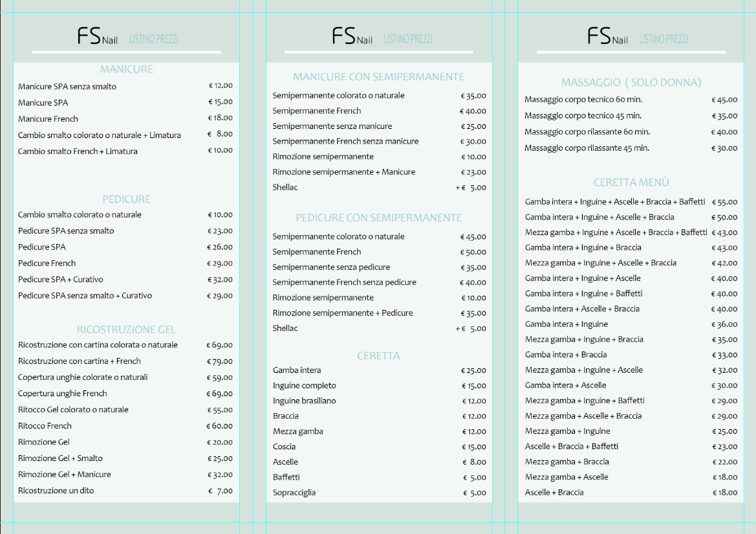Viewport: 756px width, 534px height.
Task: Select 'Rimozione Gel + Manicure' line
Action: (65, 474)
